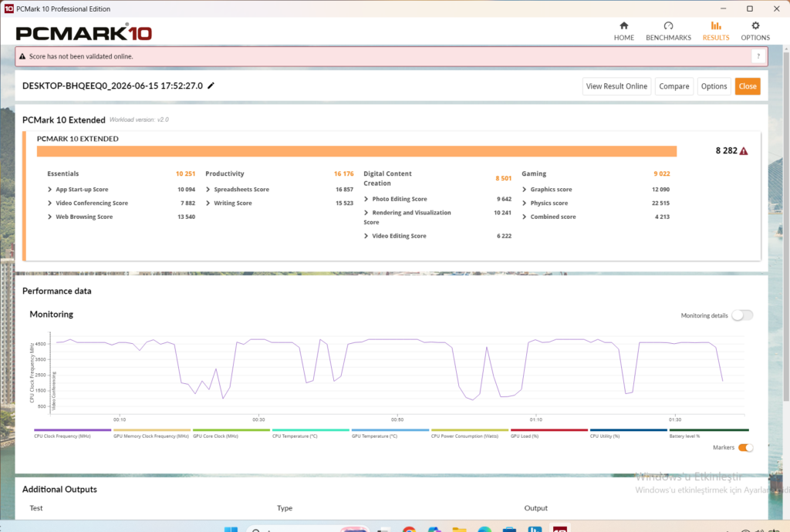Viewport: 790px width, 532px height.
Task: Click the Type column header
Action: (x=285, y=508)
